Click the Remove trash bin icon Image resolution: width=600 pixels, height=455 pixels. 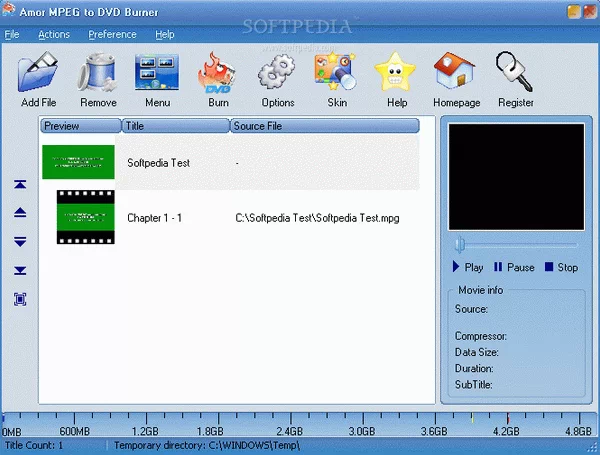(98, 72)
